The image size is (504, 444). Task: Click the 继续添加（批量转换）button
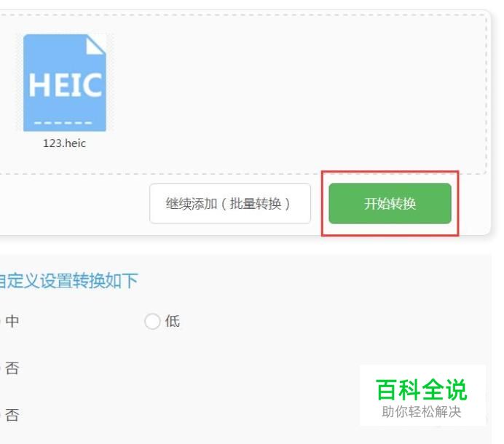(230, 203)
